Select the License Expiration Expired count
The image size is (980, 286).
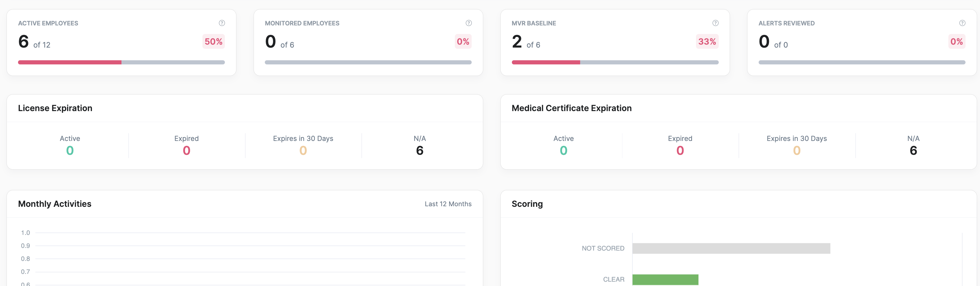coord(186,151)
